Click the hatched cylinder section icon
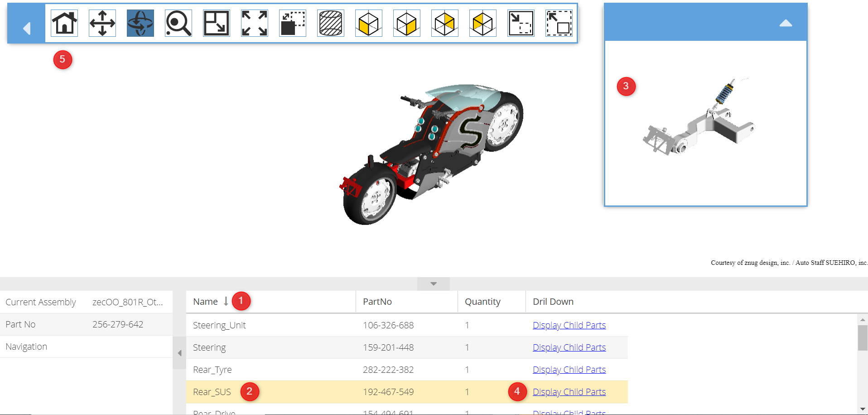The height and width of the screenshot is (415, 868). click(x=331, y=23)
